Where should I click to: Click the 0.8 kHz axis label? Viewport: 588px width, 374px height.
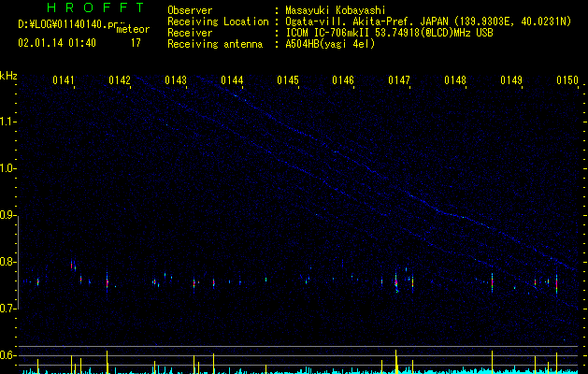click(7, 262)
